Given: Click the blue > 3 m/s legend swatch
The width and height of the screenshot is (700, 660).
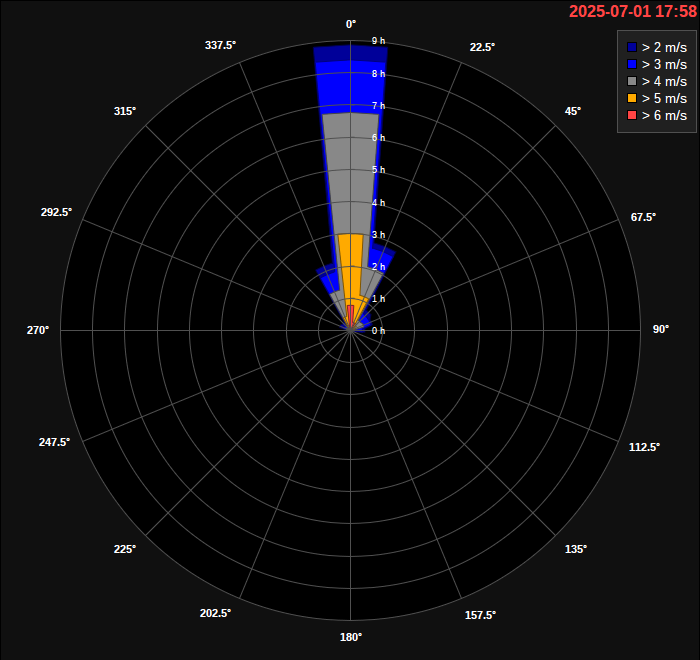Looking at the screenshot, I should 632,64.
